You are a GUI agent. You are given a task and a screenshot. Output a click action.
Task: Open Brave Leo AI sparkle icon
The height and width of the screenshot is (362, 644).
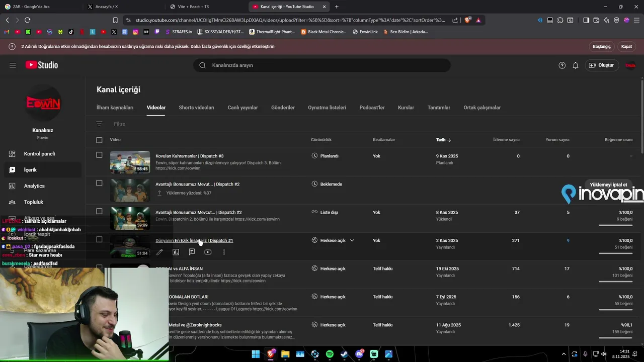tap(606, 20)
